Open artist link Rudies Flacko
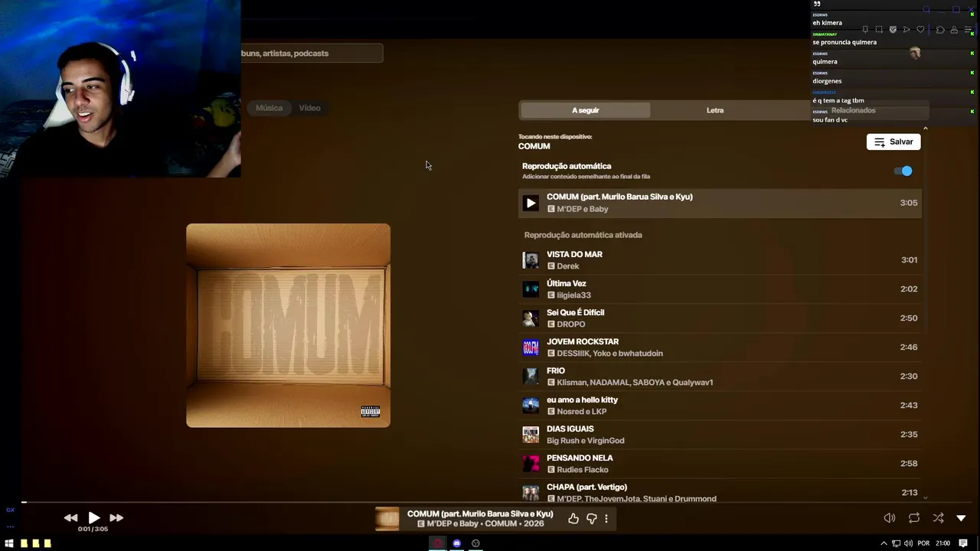The width and height of the screenshot is (980, 551). click(x=583, y=470)
